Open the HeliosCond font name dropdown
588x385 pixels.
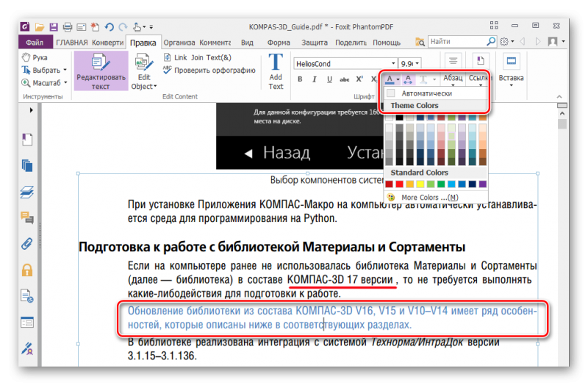(x=393, y=63)
